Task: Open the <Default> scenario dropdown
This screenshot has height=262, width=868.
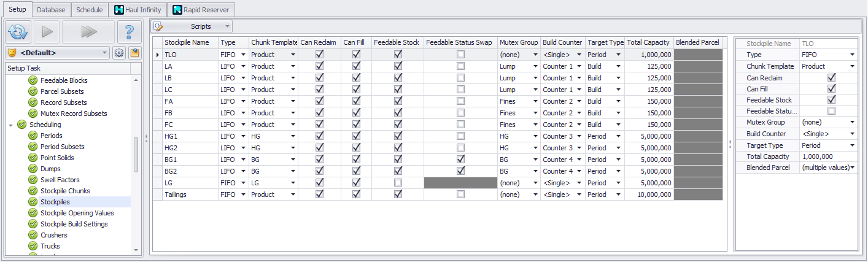Action: [105, 53]
